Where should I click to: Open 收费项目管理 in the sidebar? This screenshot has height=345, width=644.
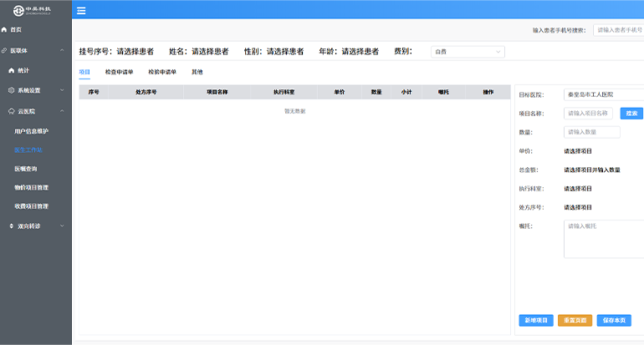pos(31,206)
